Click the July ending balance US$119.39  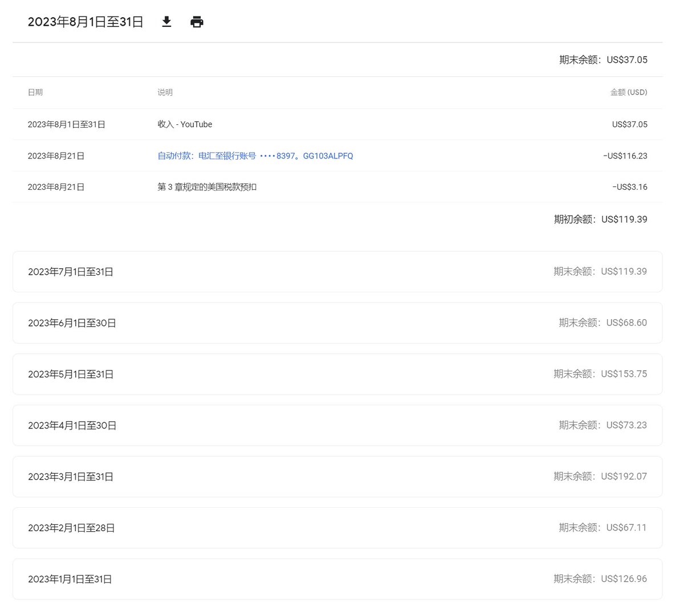[x=600, y=272]
